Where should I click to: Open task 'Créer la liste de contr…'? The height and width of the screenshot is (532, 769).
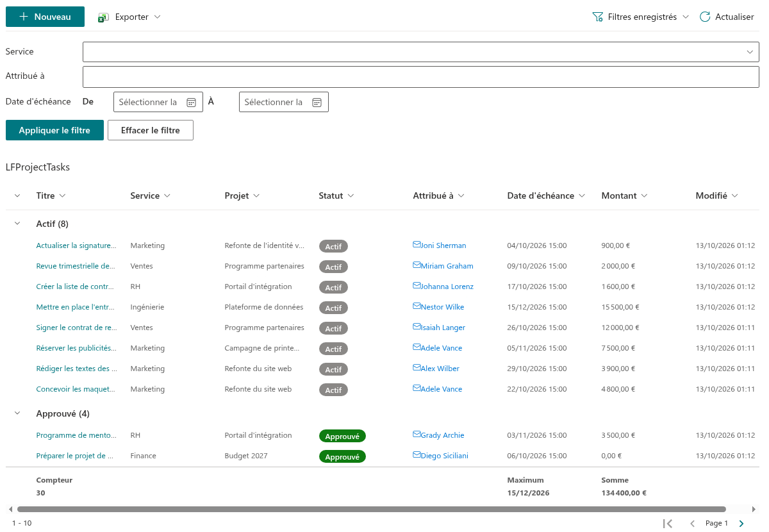tap(75, 287)
